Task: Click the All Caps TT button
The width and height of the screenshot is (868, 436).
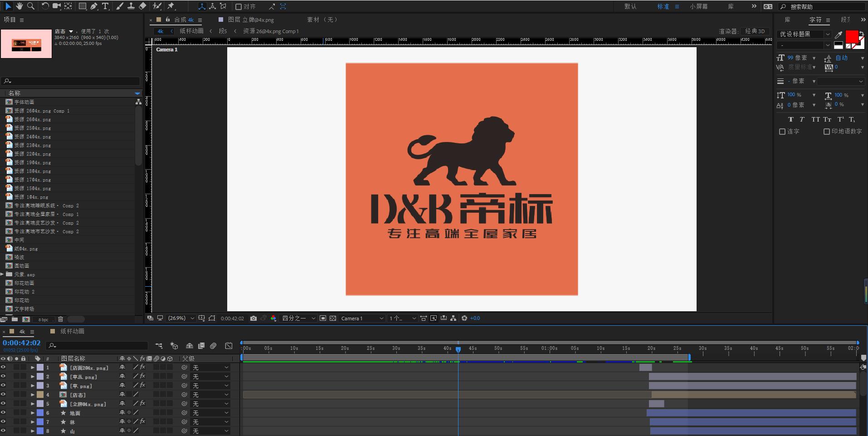Action: [x=815, y=120]
